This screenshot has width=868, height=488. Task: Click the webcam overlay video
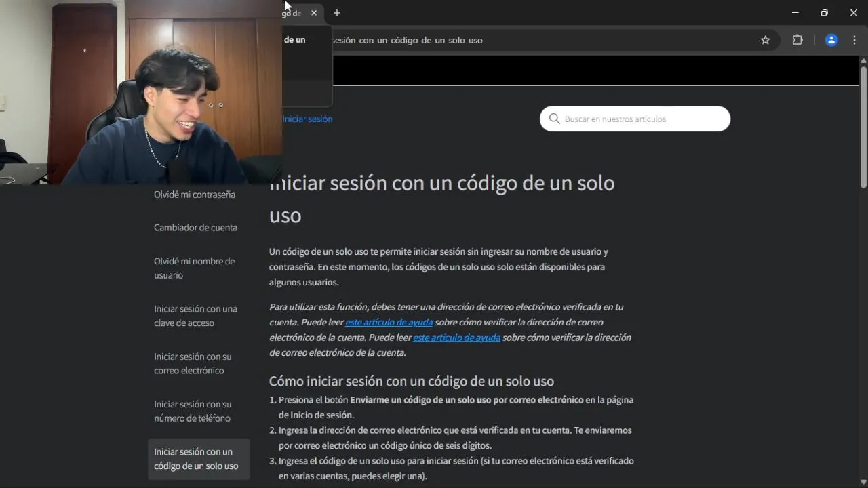(x=141, y=92)
